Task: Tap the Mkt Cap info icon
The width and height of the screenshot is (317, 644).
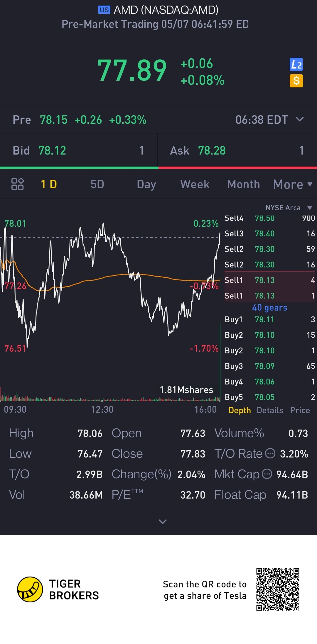Action: click(267, 474)
